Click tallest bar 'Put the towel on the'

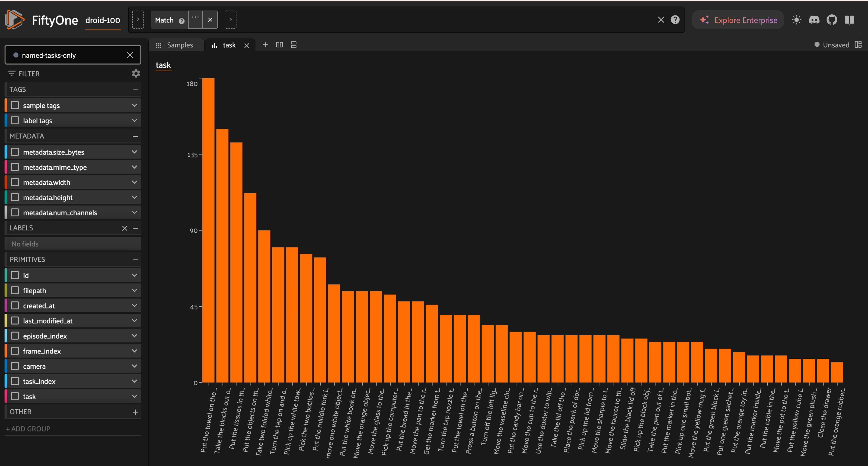coord(208,230)
